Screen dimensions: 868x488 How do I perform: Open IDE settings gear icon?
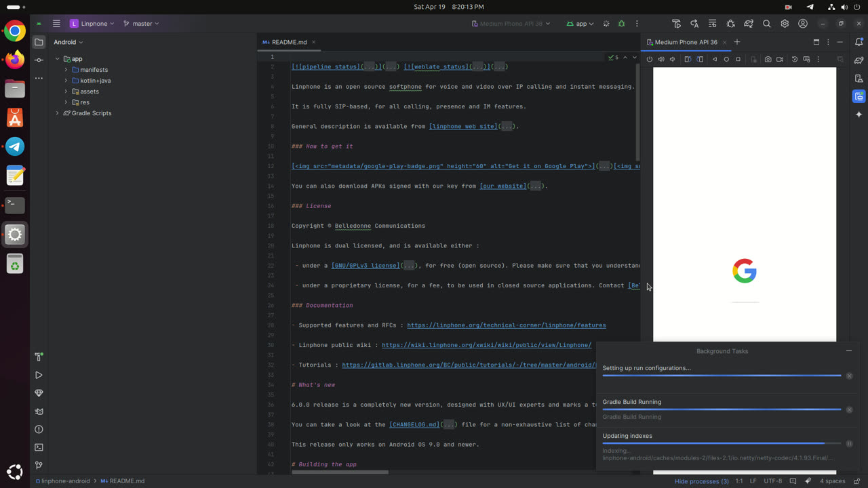pos(785,24)
